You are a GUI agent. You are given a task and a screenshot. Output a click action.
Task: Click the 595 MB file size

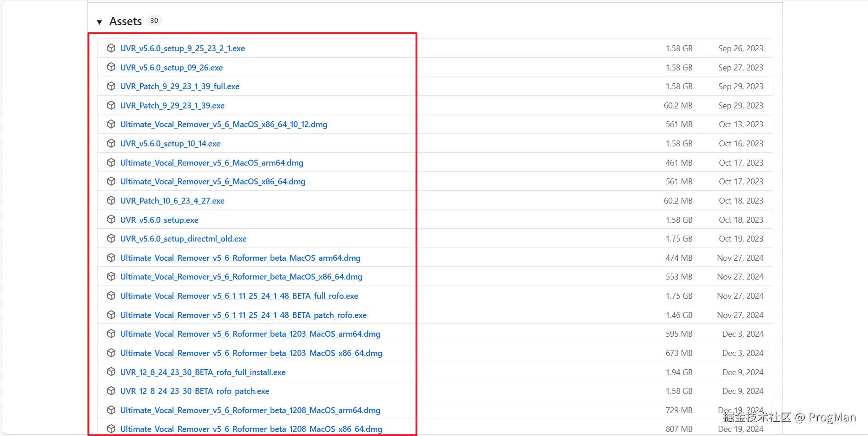pos(679,334)
